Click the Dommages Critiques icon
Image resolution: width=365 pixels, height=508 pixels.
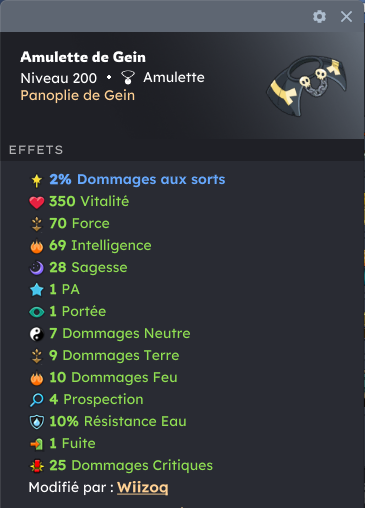(x=37, y=466)
